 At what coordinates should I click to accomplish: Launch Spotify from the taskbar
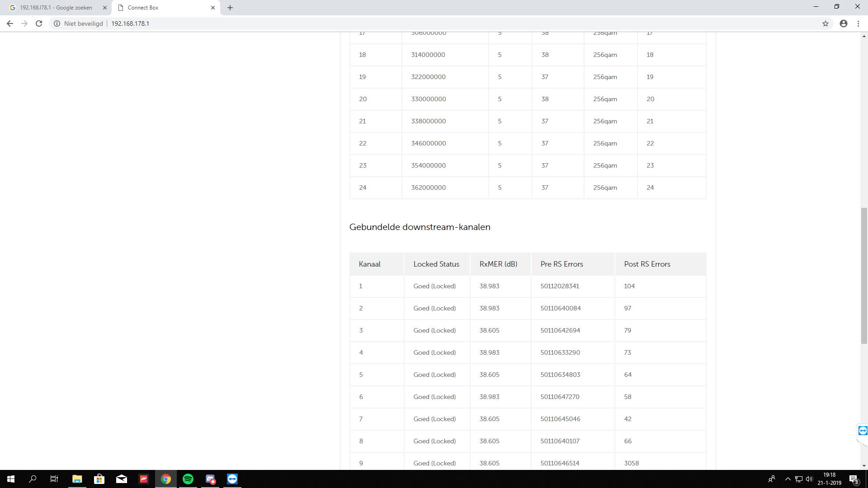188,479
